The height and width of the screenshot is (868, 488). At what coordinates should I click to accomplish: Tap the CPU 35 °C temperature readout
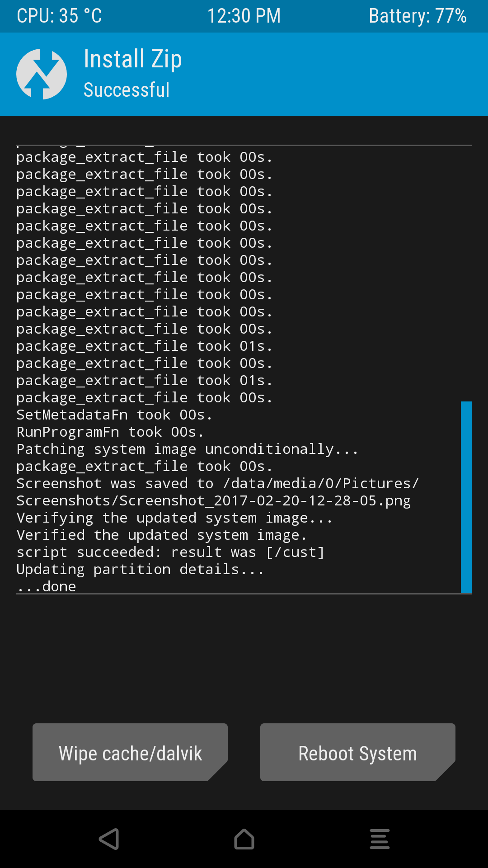click(59, 16)
